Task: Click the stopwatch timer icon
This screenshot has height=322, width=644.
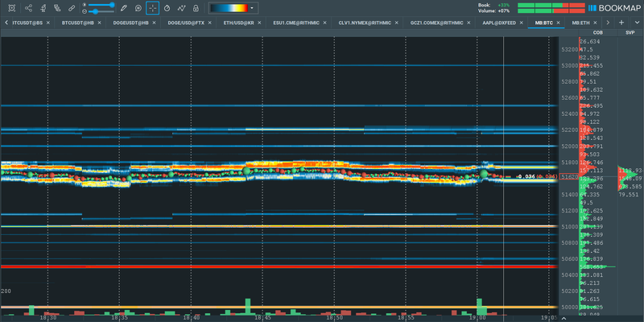Action: click(167, 8)
